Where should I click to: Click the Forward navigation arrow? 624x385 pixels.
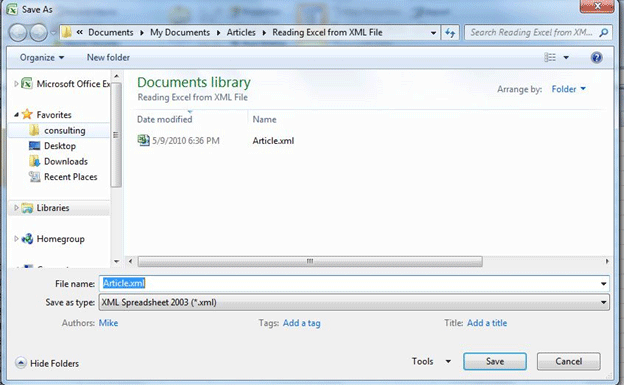coord(39,33)
